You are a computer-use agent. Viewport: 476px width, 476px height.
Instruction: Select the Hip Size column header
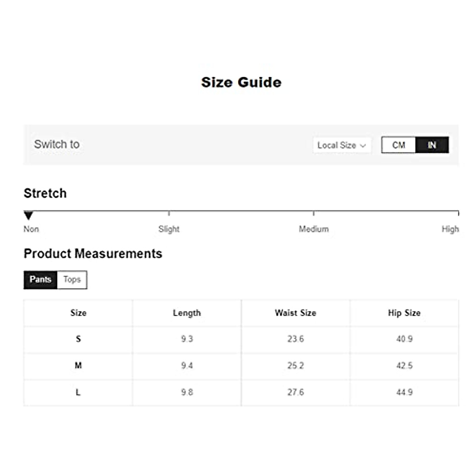coord(404,313)
